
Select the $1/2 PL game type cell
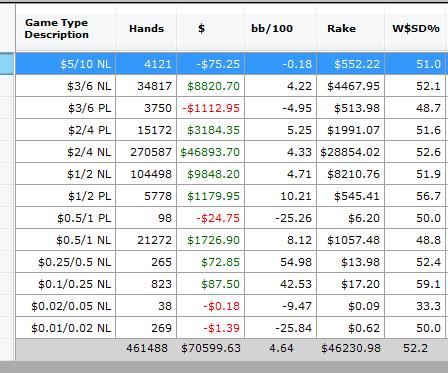[x=66, y=196]
